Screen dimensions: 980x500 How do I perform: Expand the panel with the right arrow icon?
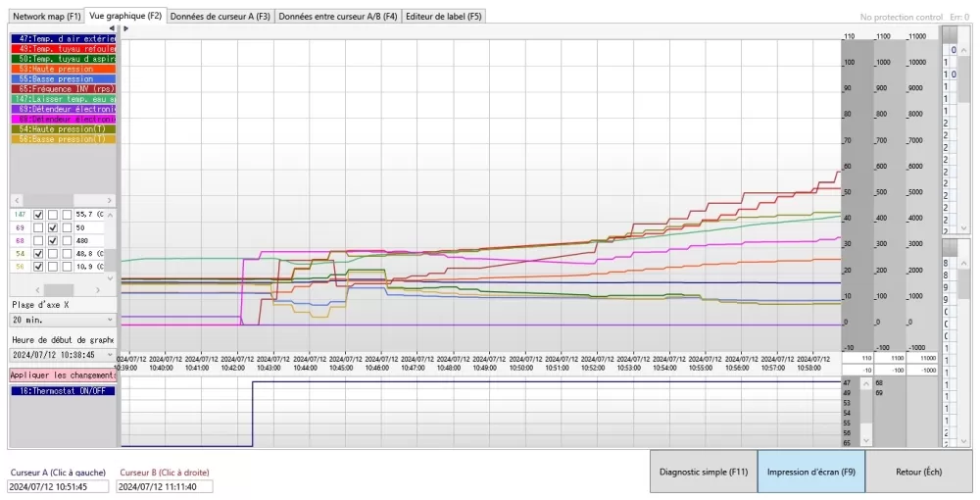pos(125,28)
